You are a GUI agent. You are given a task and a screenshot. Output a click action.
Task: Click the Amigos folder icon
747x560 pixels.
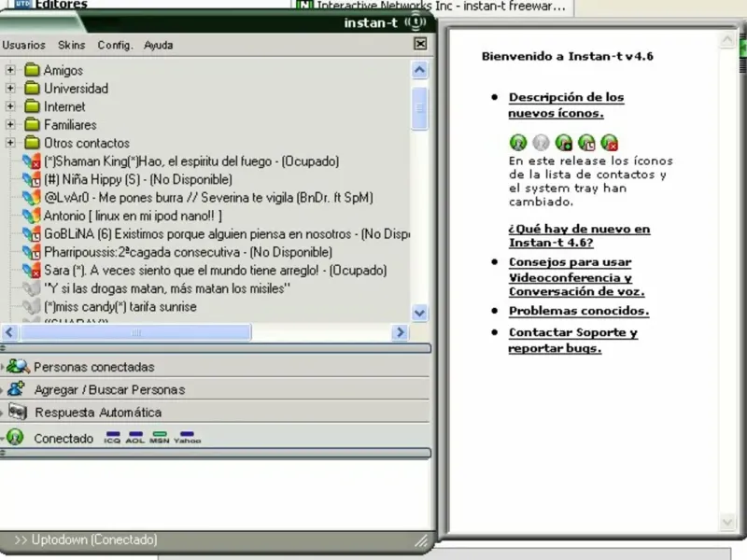coord(32,70)
